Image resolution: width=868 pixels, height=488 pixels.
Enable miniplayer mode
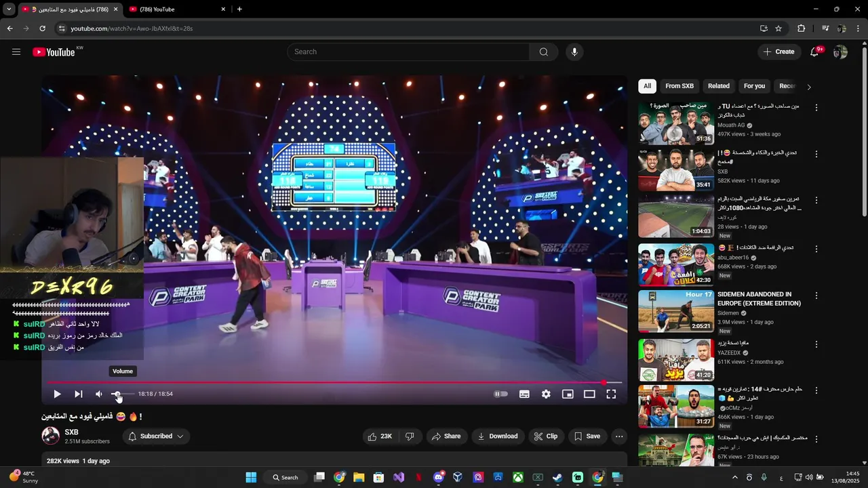coord(568,394)
